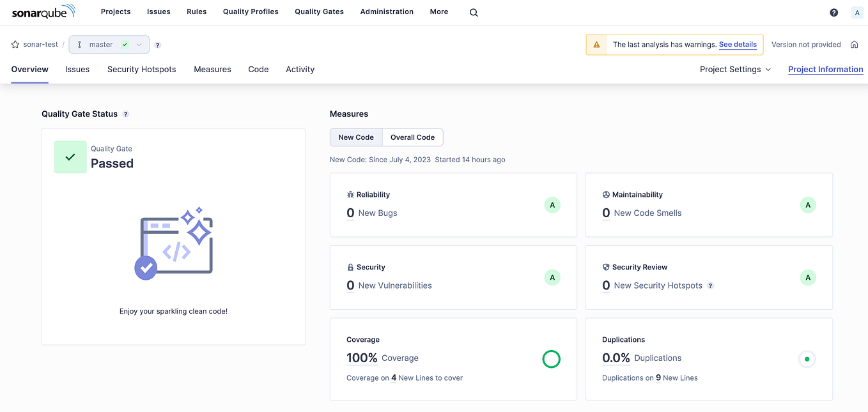Open the Administration menu
Viewport: 868px width, 412px height.
click(387, 11)
